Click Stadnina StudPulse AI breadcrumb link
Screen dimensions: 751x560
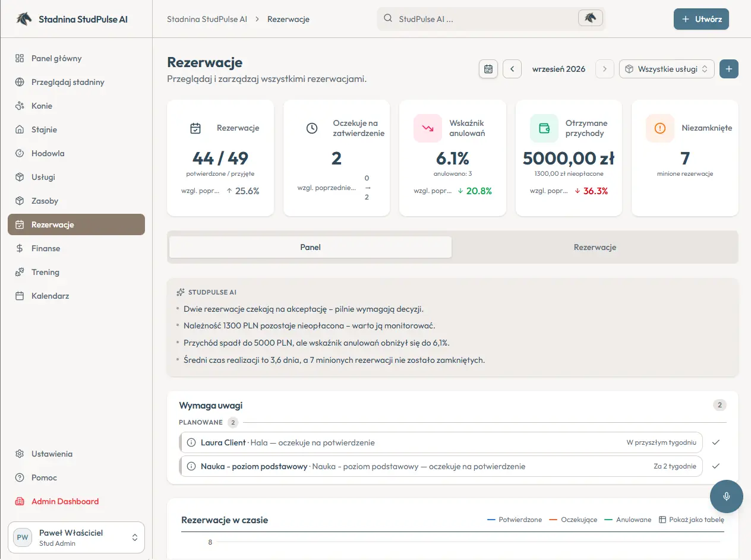(x=207, y=19)
